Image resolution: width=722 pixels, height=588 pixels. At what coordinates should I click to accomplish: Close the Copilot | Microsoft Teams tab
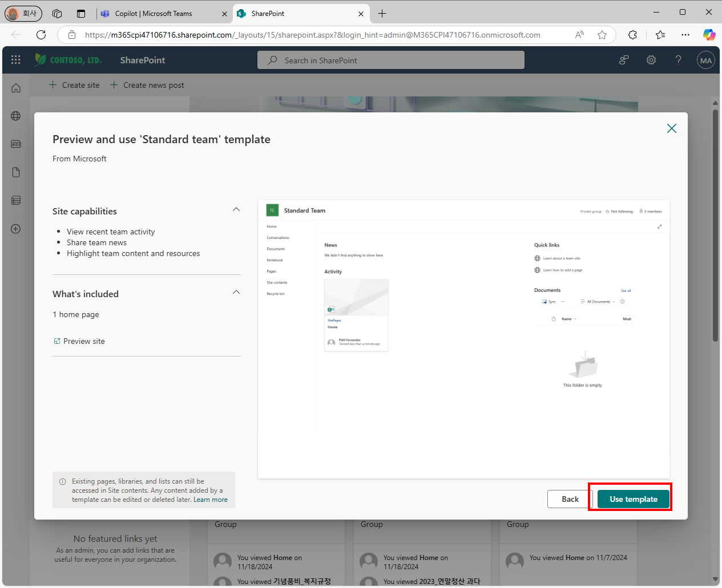click(x=224, y=14)
